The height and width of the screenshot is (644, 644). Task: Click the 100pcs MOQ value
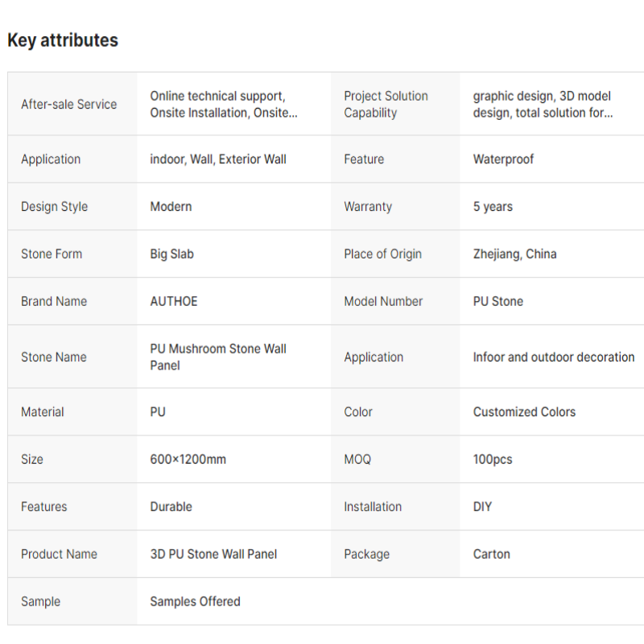(x=493, y=460)
